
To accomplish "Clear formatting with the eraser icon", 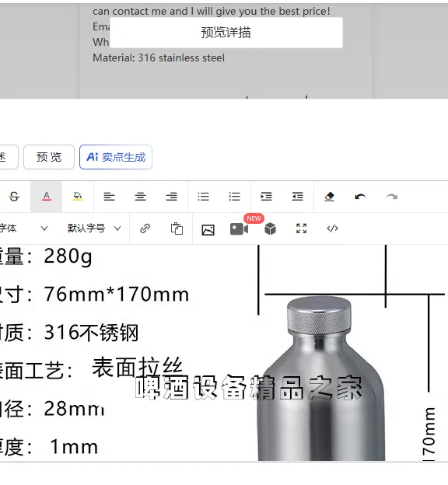I will pos(330,197).
